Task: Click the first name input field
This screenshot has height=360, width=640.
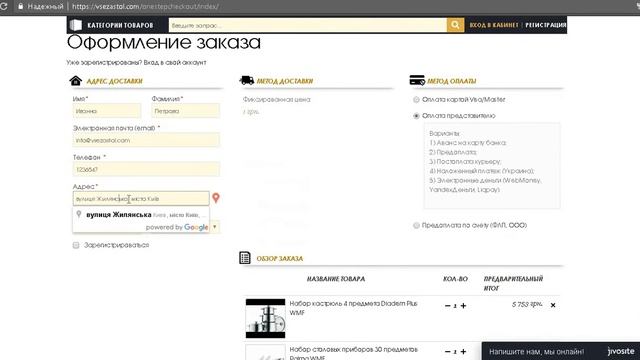Action: click(x=107, y=111)
